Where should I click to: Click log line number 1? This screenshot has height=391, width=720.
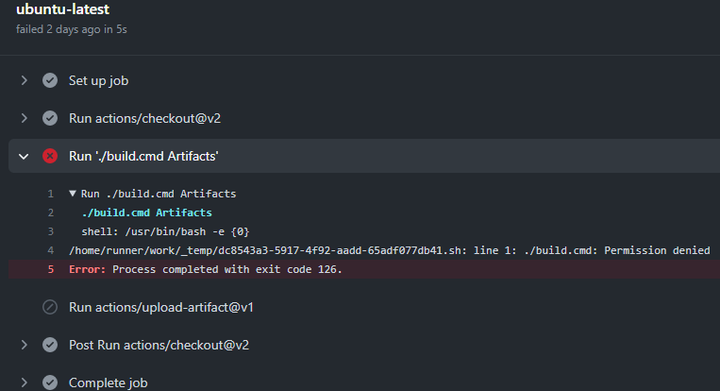point(51,194)
